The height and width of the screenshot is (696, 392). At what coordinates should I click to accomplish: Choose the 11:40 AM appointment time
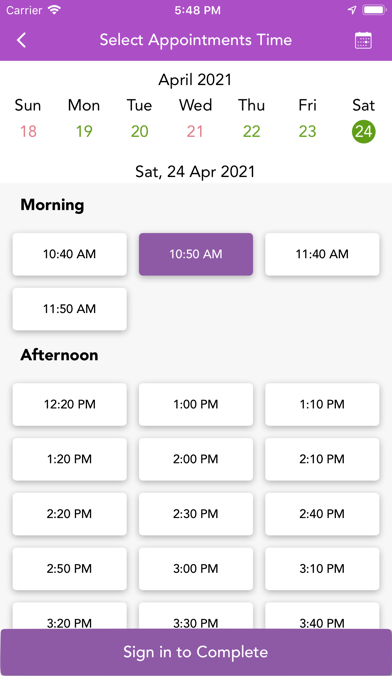322,254
